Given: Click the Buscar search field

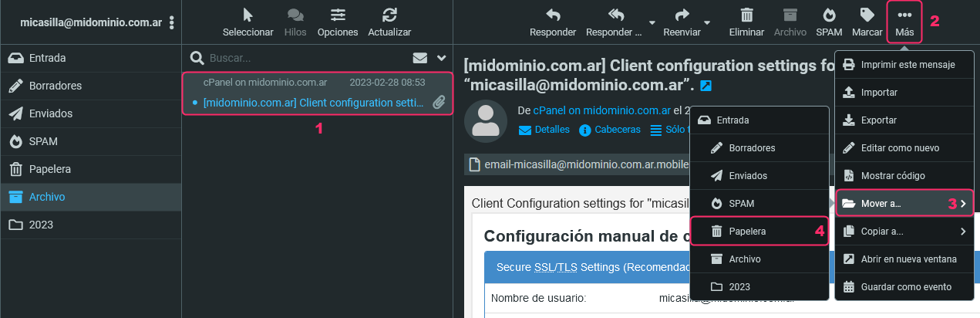Looking at the screenshot, I should [x=305, y=58].
